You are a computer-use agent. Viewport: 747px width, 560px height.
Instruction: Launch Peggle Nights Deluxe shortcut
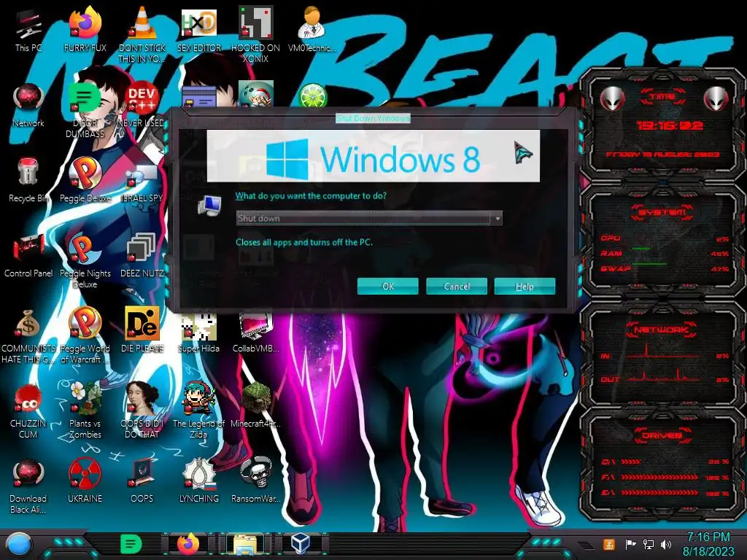(85, 260)
